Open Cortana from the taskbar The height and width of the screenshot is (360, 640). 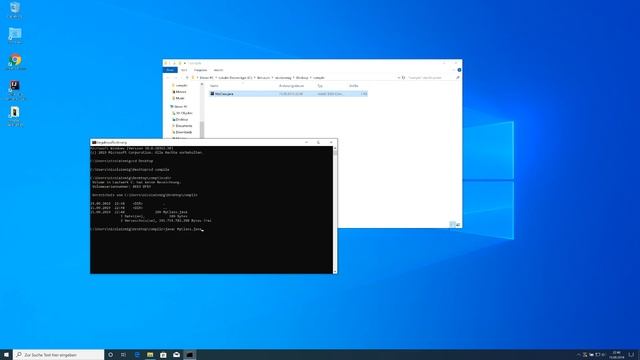click(x=111, y=355)
